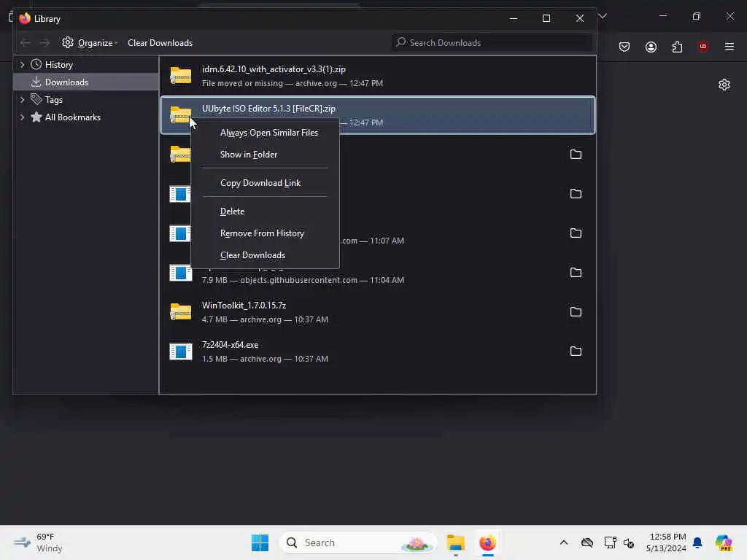
Task: Open Pocket save icon in Firefox toolbar
Action: 624,47
